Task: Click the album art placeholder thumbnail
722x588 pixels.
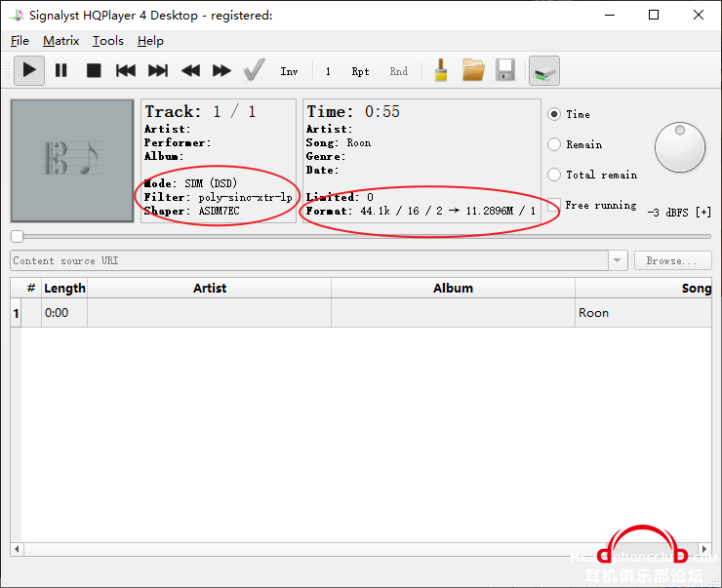Action: 72,161
